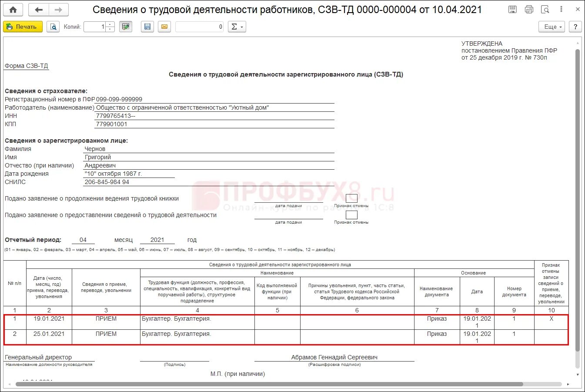Click the save icon in title bar
The height and width of the screenshot is (392, 585).
click(512, 10)
